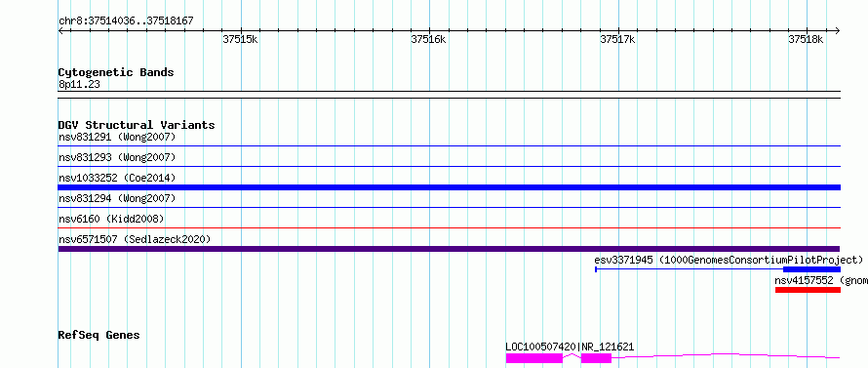Select the esv3371945 1000GenomesConsortiumPilotProject label
Image resolution: width=868 pixels, height=368 pixels.
(x=729, y=260)
